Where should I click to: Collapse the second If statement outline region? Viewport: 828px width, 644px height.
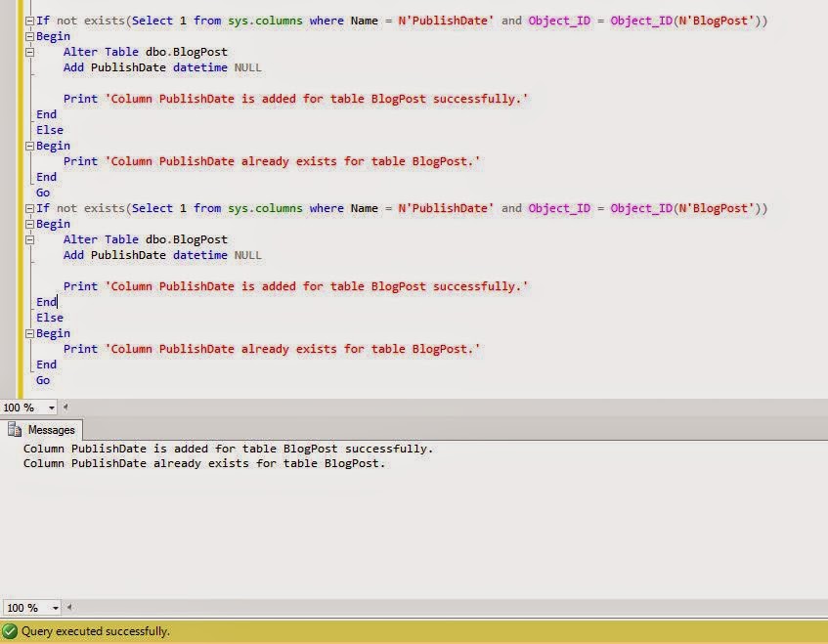[x=29, y=208]
